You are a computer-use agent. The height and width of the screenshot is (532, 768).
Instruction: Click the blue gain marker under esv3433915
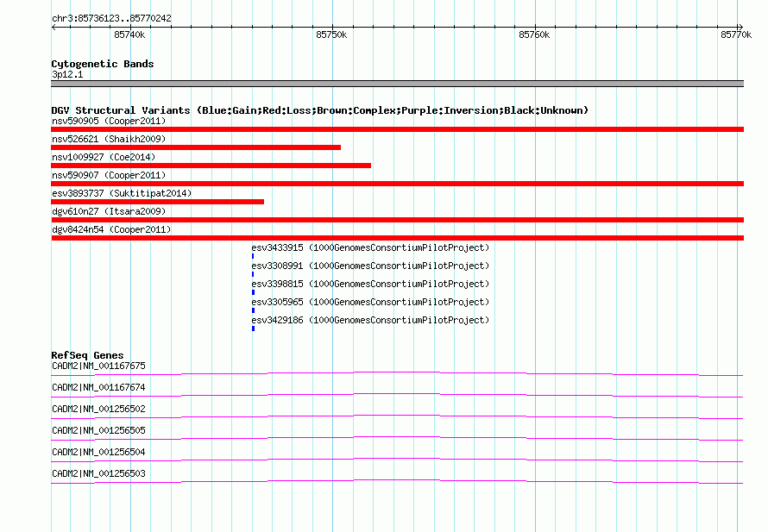pyautogui.click(x=253, y=256)
